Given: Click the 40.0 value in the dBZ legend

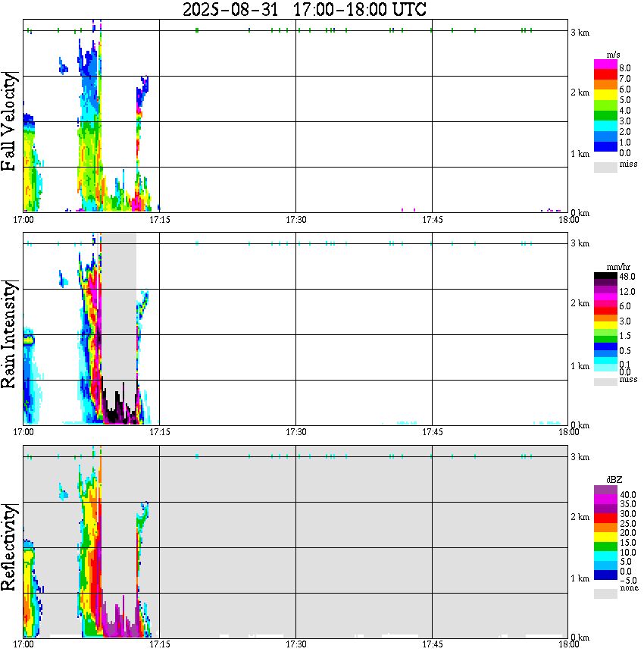Looking at the screenshot, I should pyautogui.click(x=628, y=495).
